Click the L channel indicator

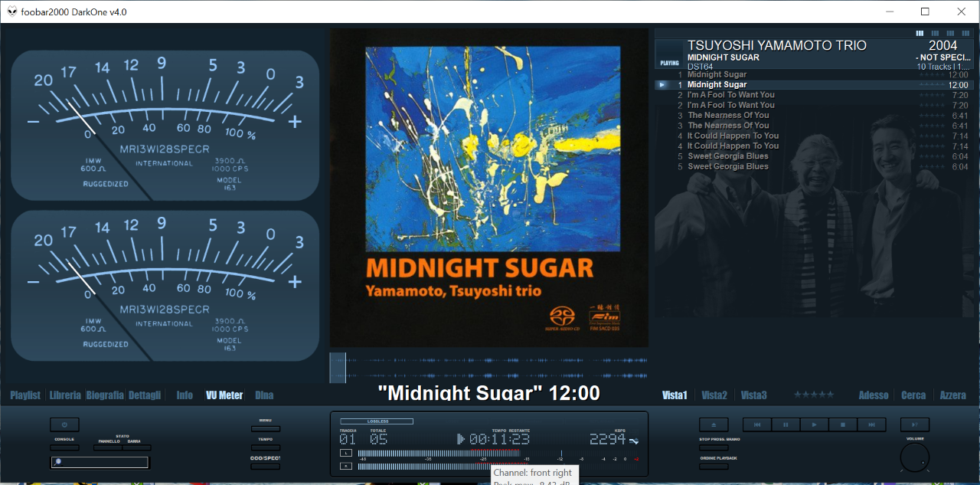346,453
